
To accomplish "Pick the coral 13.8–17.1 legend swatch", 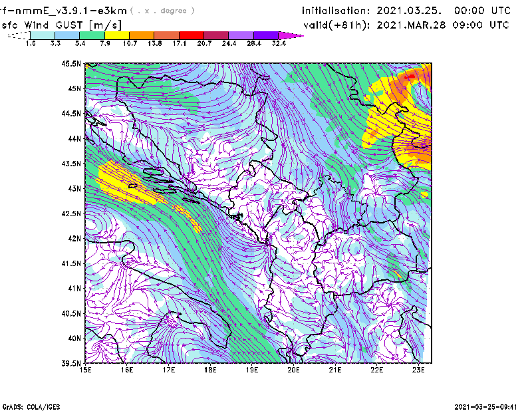I will (167, 35).
